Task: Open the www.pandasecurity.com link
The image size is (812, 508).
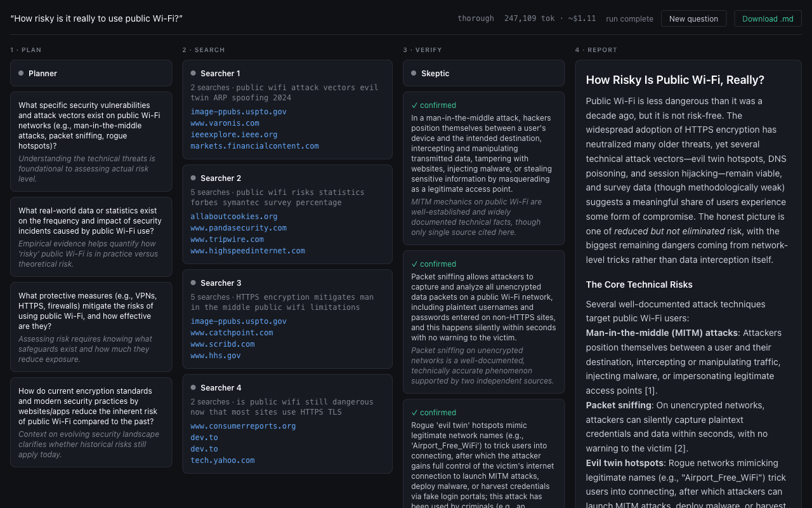Action: pos(239,228)
